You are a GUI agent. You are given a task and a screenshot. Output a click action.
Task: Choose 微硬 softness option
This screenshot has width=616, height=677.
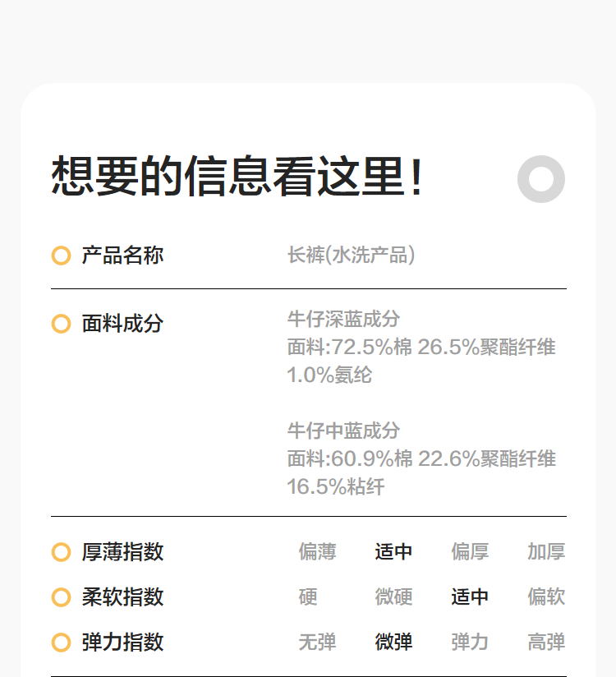(x=393, y=597)
